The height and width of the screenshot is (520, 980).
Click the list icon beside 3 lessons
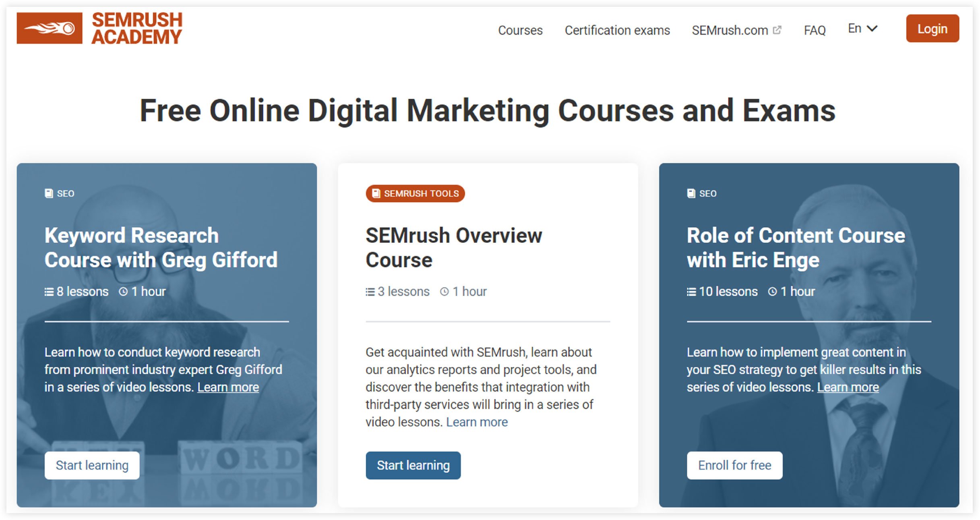pyautogui.click(x=370, y=292)
